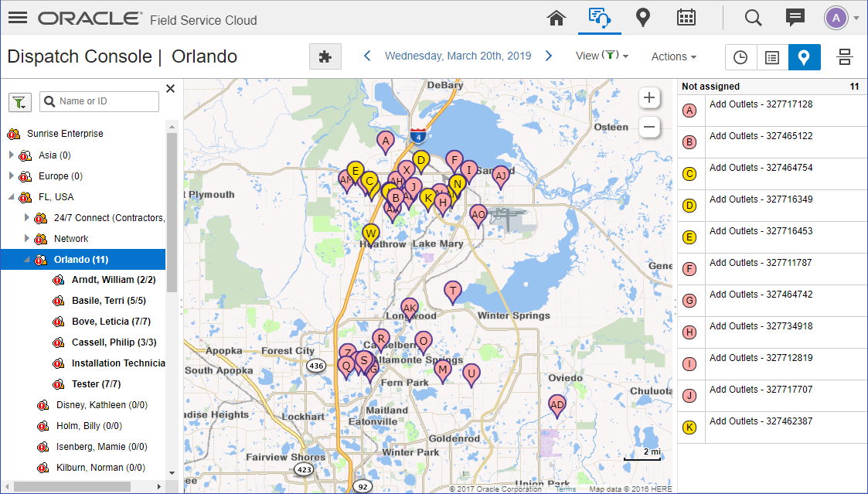Collapse the Orlando (11) node

coord(26,259)
